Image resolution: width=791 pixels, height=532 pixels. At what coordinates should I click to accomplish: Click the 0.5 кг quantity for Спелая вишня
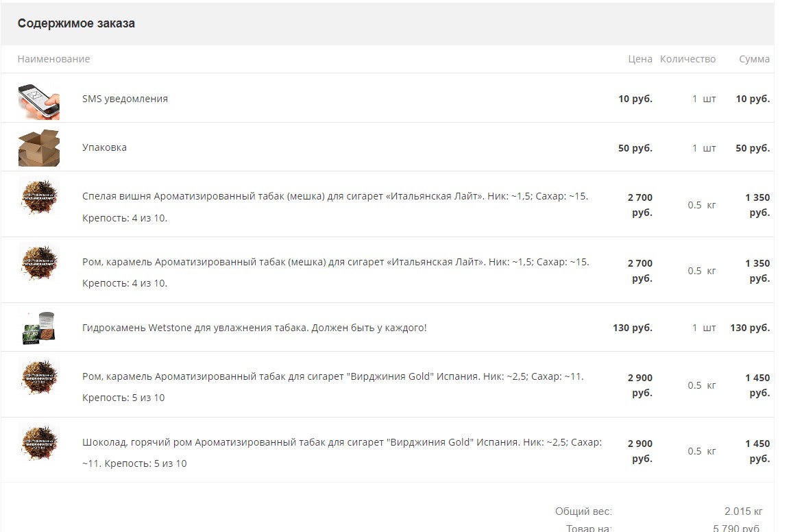[x=702, y=205]
